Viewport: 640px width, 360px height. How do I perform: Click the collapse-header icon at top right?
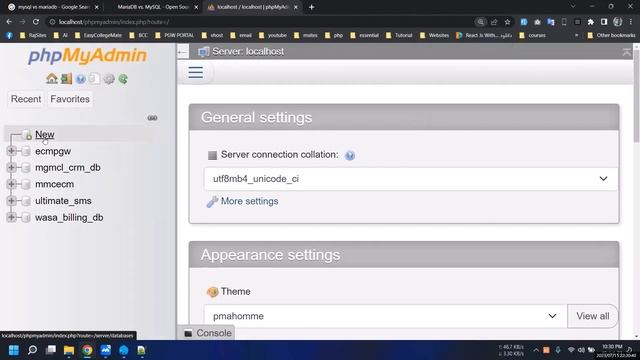[x=626, y=52]
